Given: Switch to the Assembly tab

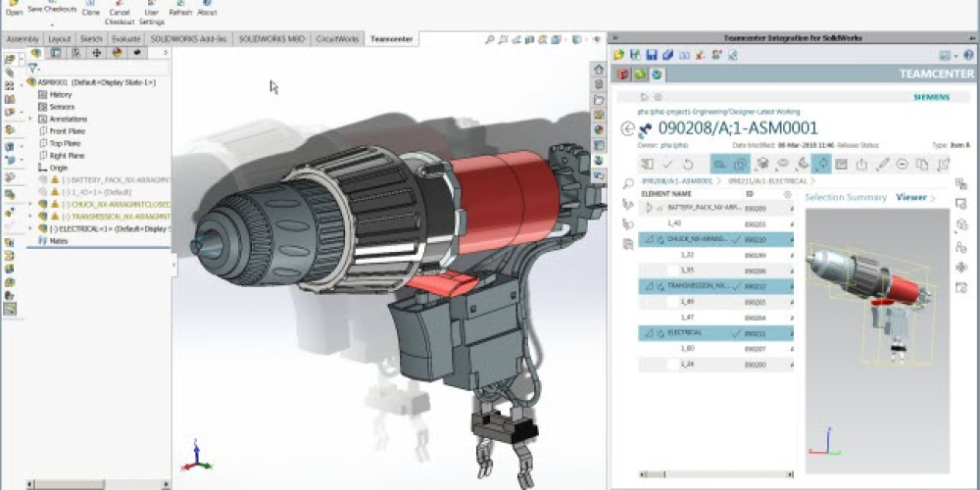Looking at the screenshot, I should pos(23,39).
